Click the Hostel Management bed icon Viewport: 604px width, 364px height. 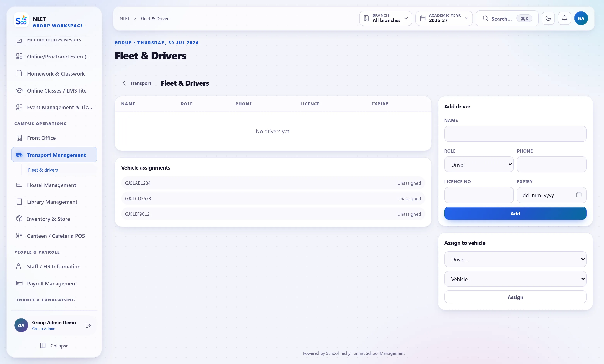click(19, 185)
